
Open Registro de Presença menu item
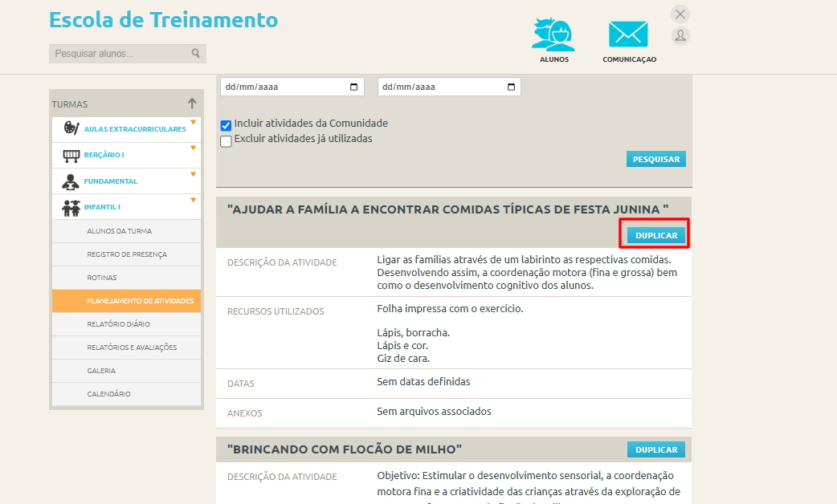(126, 254)
